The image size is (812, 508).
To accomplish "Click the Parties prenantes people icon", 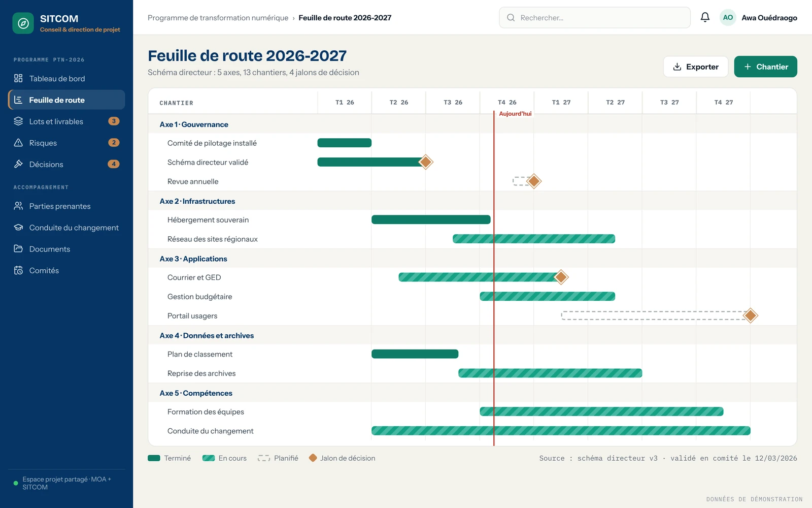I will [x=18, y=206].
